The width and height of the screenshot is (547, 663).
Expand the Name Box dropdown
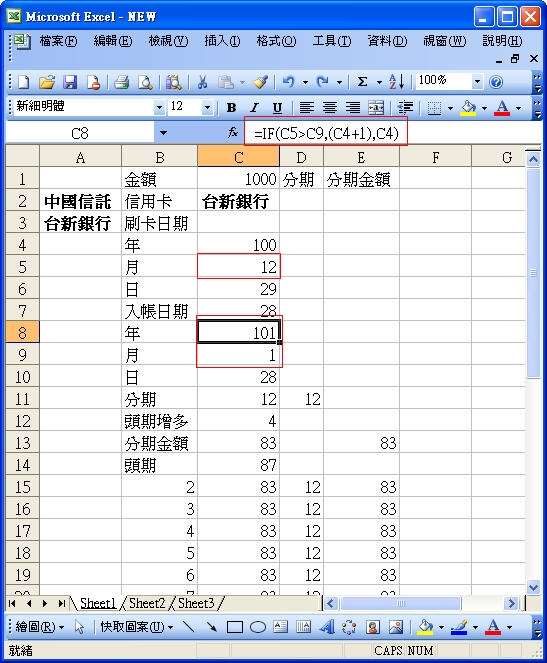tap(163, 133)
